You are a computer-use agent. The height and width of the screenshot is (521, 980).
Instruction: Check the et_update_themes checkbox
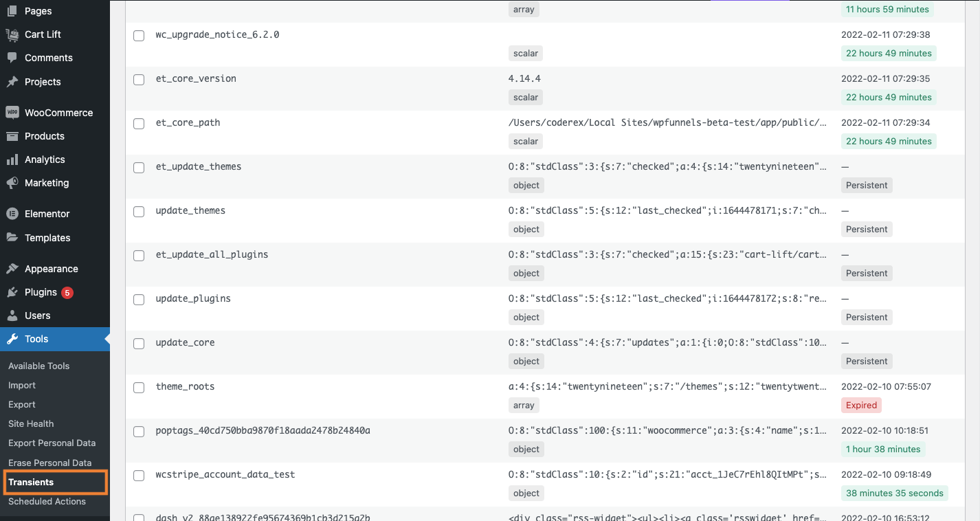coord(139,168)
